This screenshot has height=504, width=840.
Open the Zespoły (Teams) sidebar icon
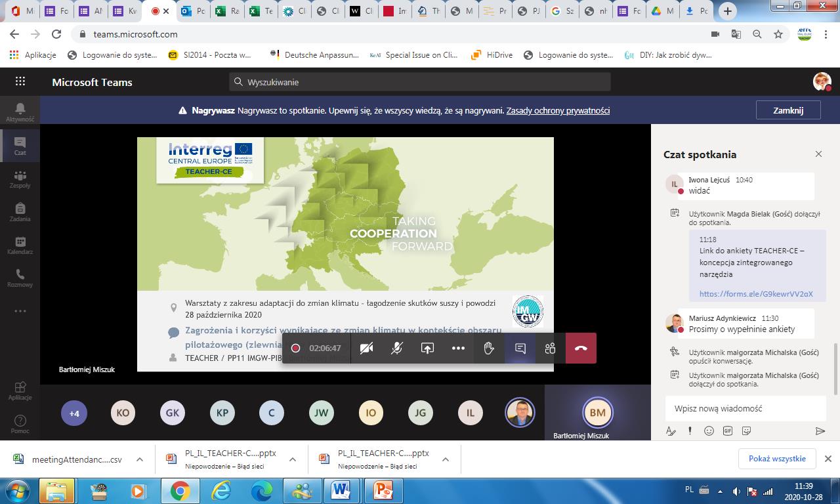pyautogui.click(x=20, y=178)
